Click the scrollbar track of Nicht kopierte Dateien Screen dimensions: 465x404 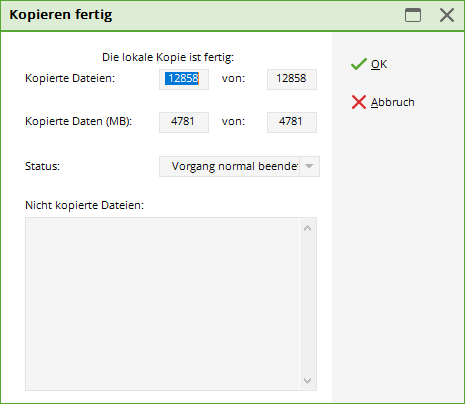pos(308,304)
